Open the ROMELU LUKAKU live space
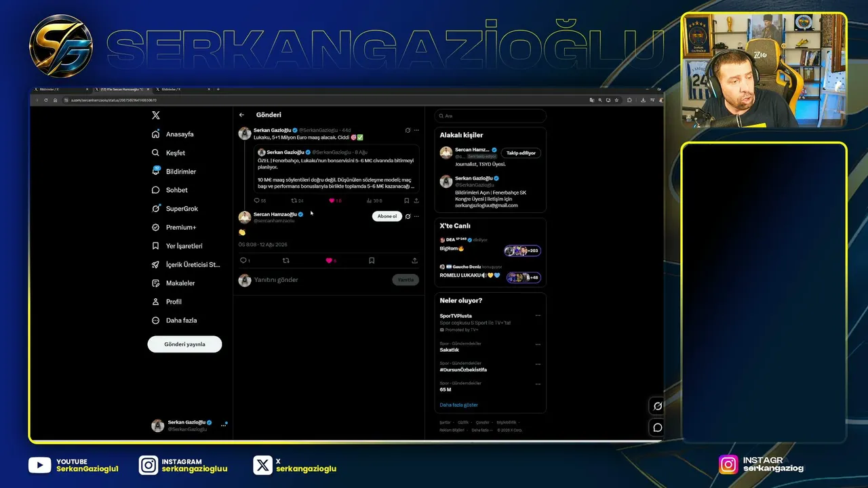 (x=490, y=272)
